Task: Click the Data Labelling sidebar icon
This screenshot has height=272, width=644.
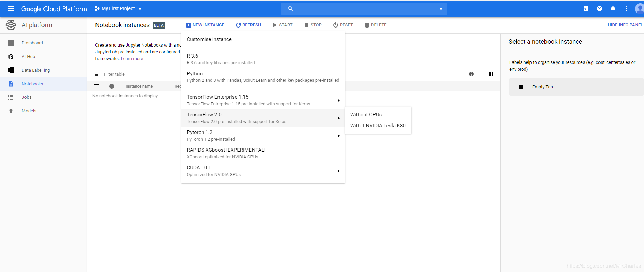Action: tap(11, 70)
